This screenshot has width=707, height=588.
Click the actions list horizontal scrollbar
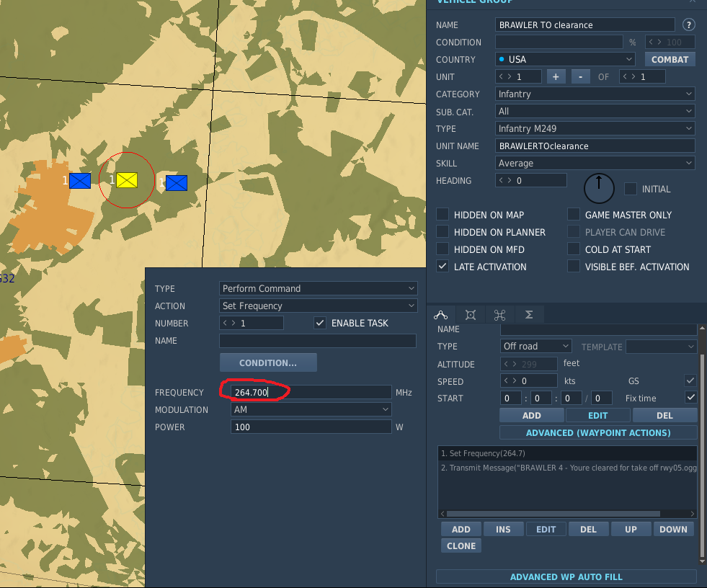[x=553, y=514]
